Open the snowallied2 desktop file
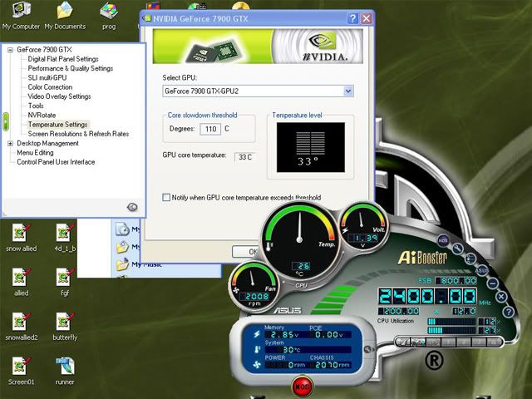Screen dimensions: 532x399 21,327
